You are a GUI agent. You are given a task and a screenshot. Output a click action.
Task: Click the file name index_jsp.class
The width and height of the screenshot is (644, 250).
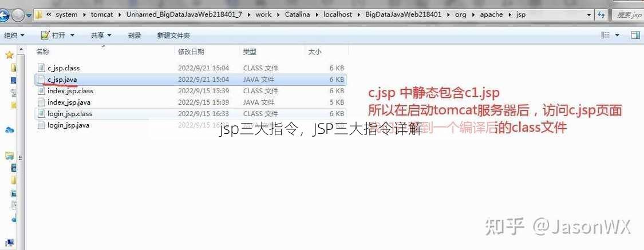coord(70,91)
